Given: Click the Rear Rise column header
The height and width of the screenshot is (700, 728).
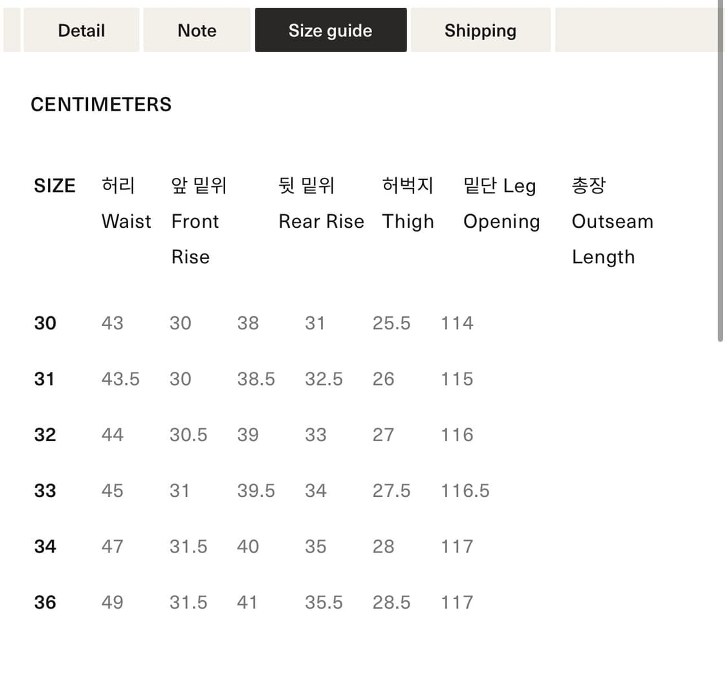Looking at the screenshot, I should click(321, 221).
